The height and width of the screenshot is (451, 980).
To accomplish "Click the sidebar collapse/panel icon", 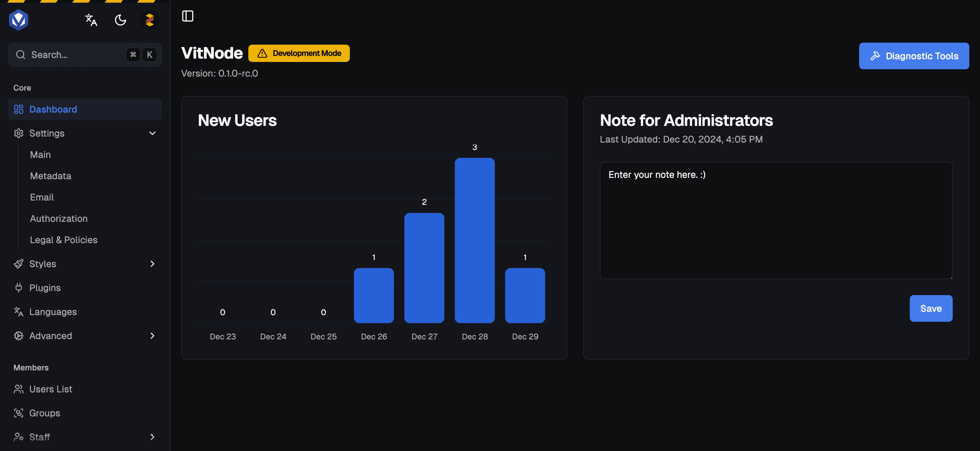I will coord(187,15).
